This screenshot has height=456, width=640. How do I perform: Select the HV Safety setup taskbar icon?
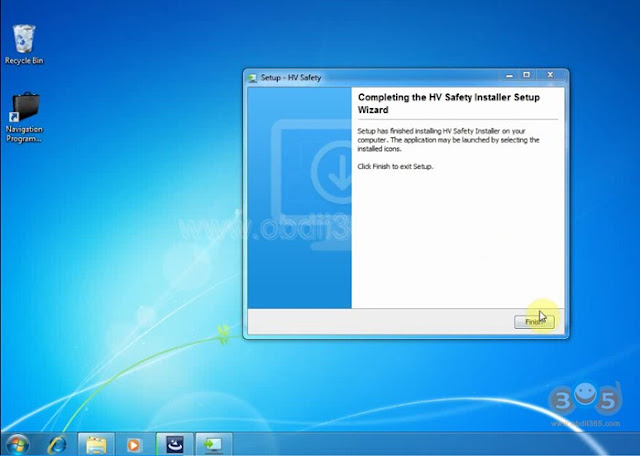click(213, 445)
